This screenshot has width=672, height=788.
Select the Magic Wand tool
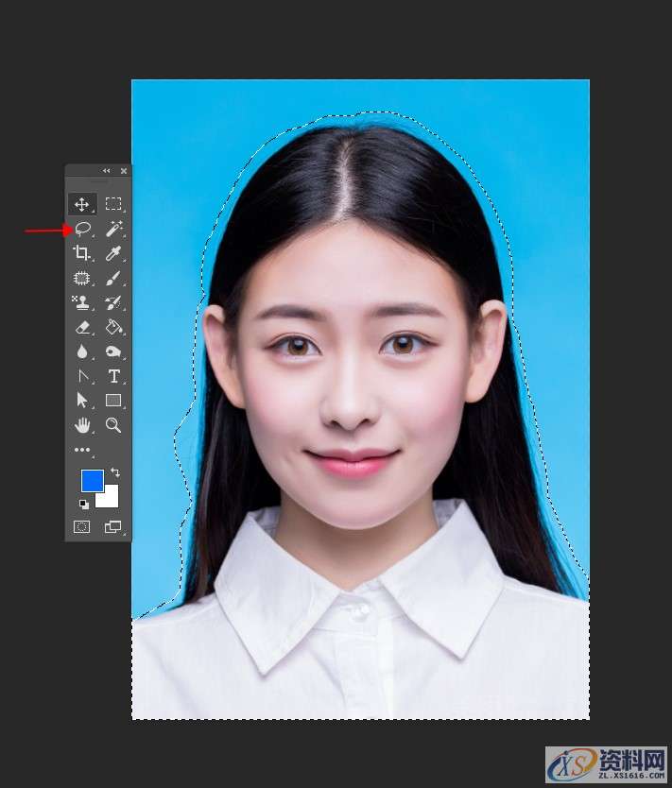(x=113, y=229)
